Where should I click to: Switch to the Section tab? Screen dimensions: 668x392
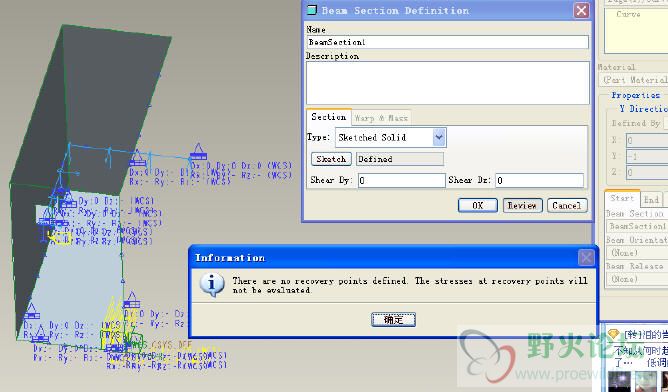[328, 117]
